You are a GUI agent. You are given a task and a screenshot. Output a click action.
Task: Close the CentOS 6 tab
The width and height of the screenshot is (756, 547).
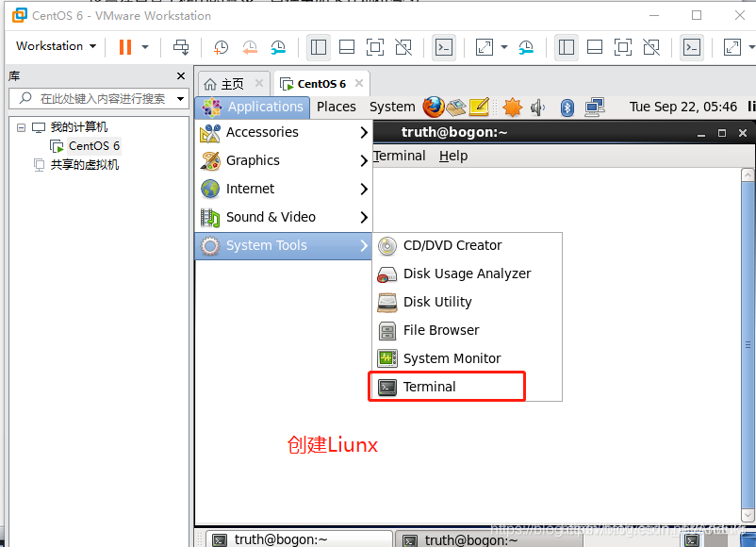tap(359, 83)
